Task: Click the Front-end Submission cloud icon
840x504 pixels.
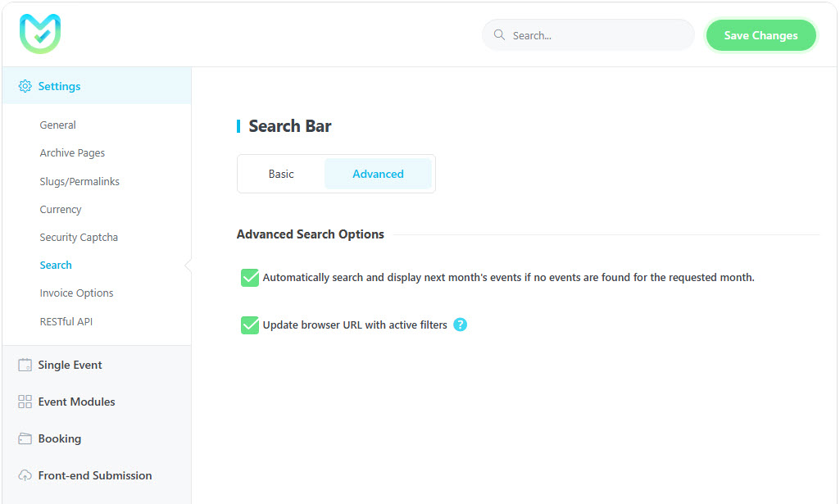Action: click(25, 476)
